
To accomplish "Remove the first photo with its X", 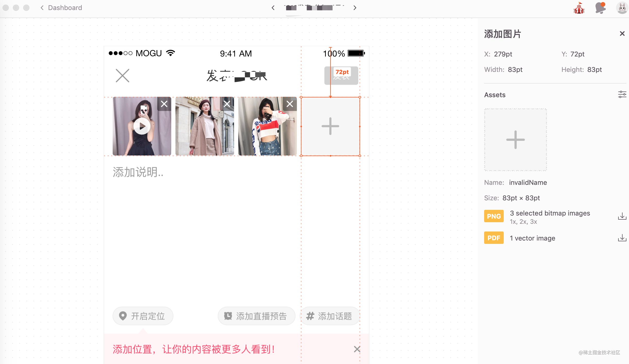I will (164, 104).
